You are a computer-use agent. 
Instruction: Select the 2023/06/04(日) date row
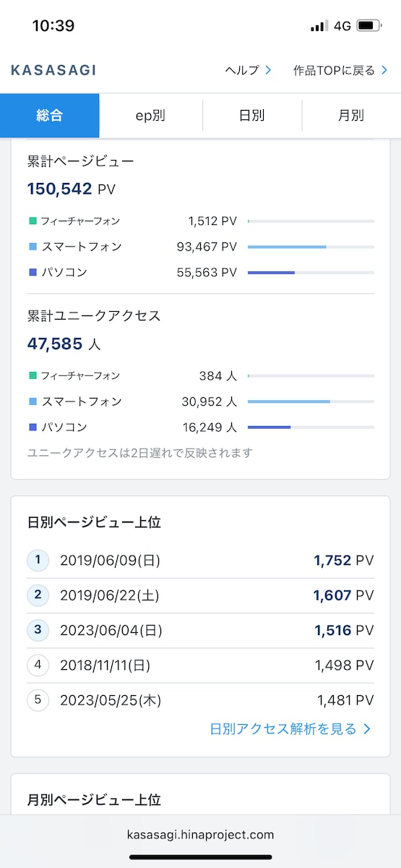point(201,630)
